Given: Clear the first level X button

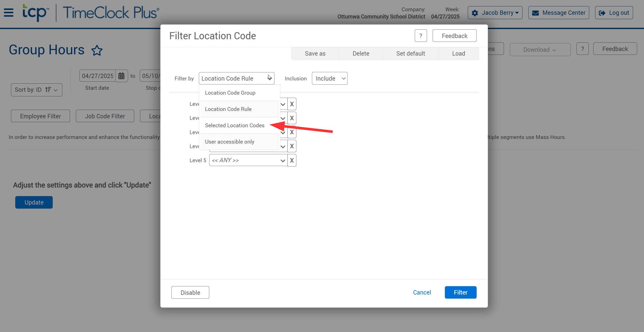Looking at the screenshot, I should [x=292, y=104].
